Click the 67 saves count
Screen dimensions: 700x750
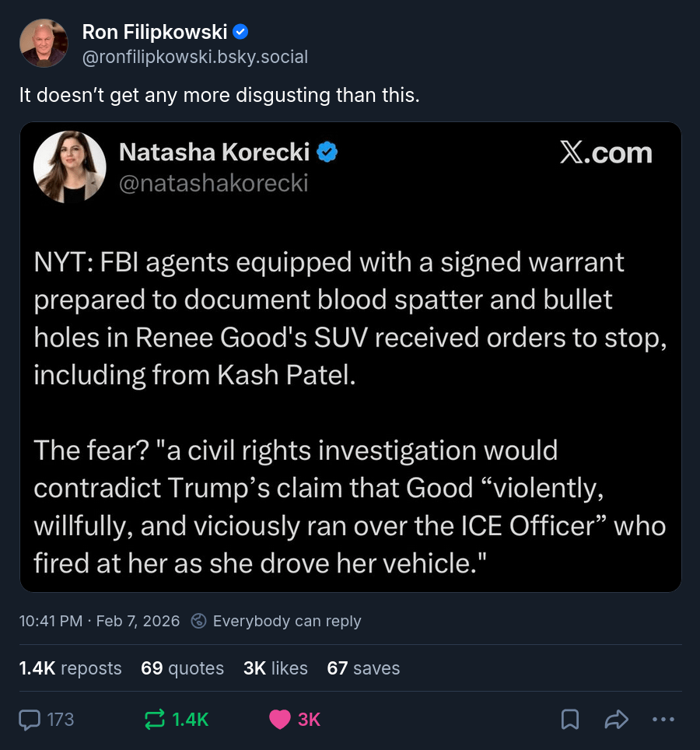pos(363,668)
